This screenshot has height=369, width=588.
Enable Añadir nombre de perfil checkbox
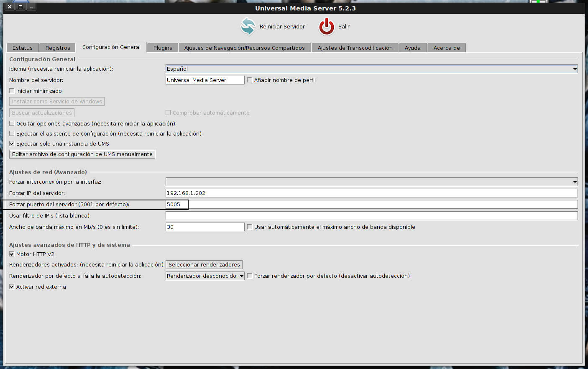point(250,80)
